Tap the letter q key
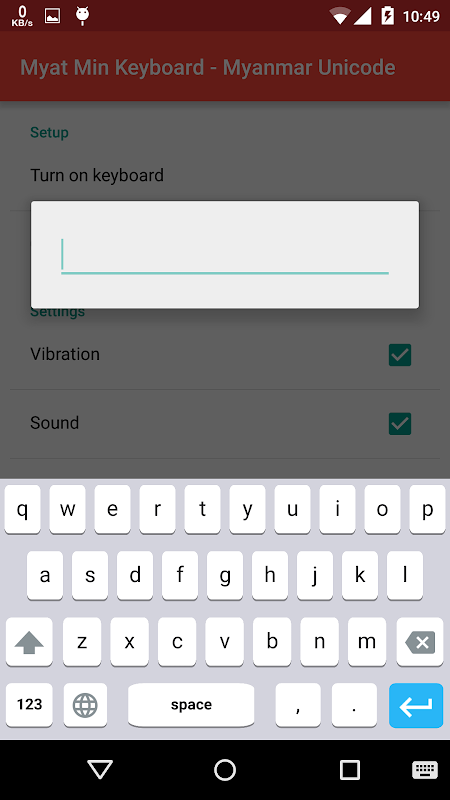The image size is (450, 800). coord(22,509)
